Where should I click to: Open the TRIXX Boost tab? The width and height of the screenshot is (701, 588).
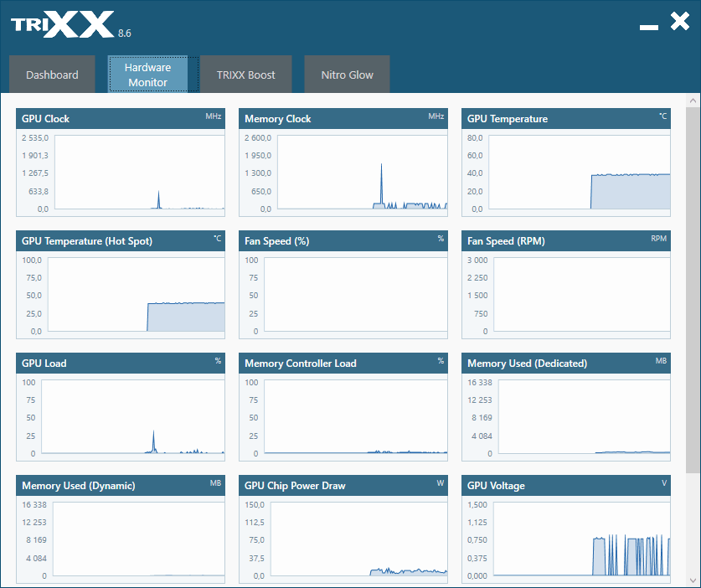[x=246, y=75]
